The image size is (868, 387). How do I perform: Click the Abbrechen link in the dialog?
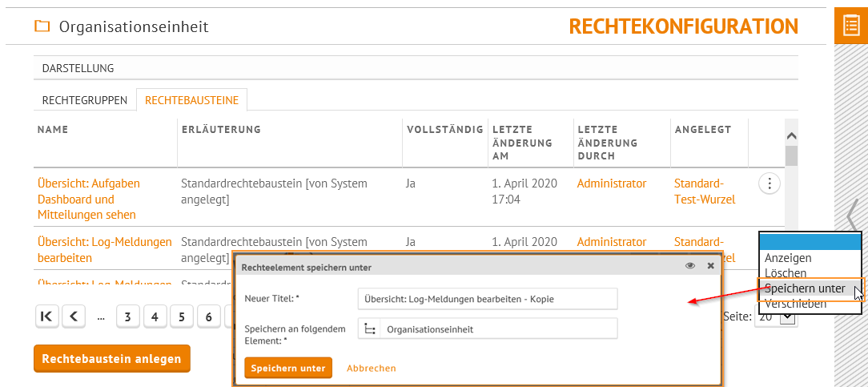point(372,368)
